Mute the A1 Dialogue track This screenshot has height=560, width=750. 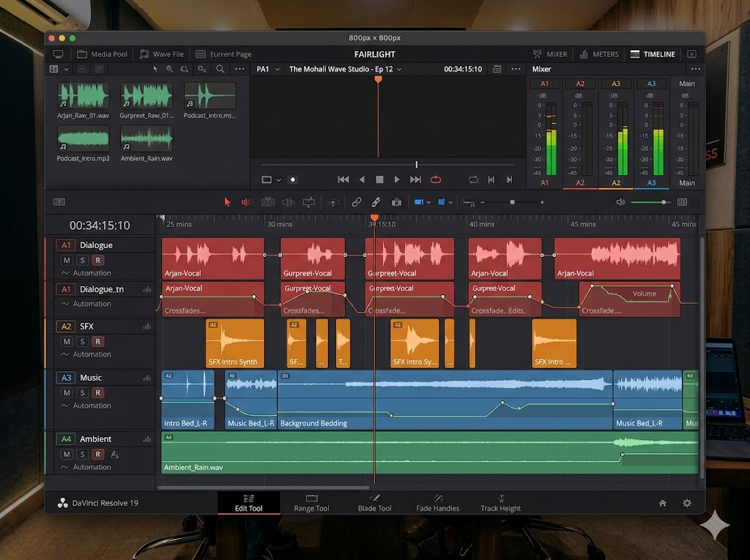point(67,260)
